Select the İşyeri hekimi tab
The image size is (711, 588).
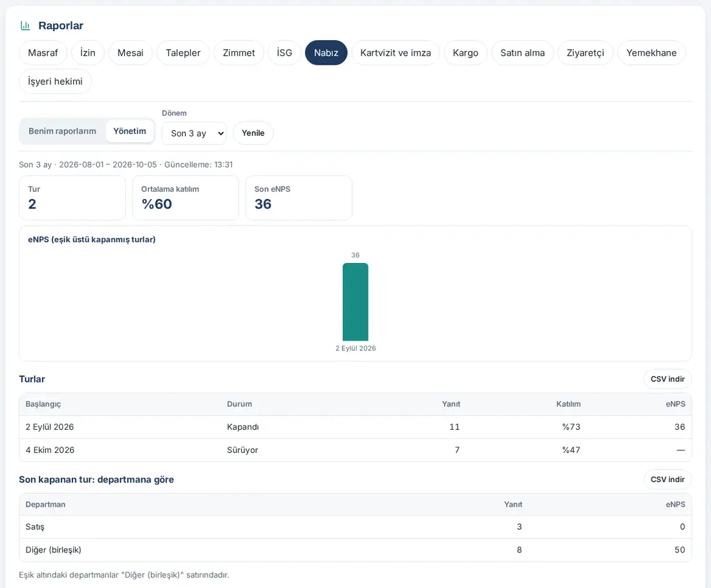tap(56, 81)
